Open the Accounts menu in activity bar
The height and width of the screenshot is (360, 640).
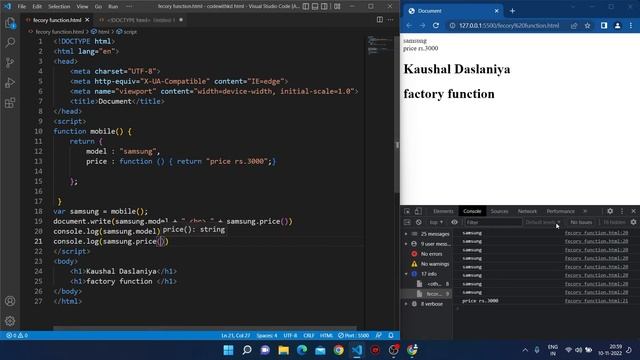(10, 301)
